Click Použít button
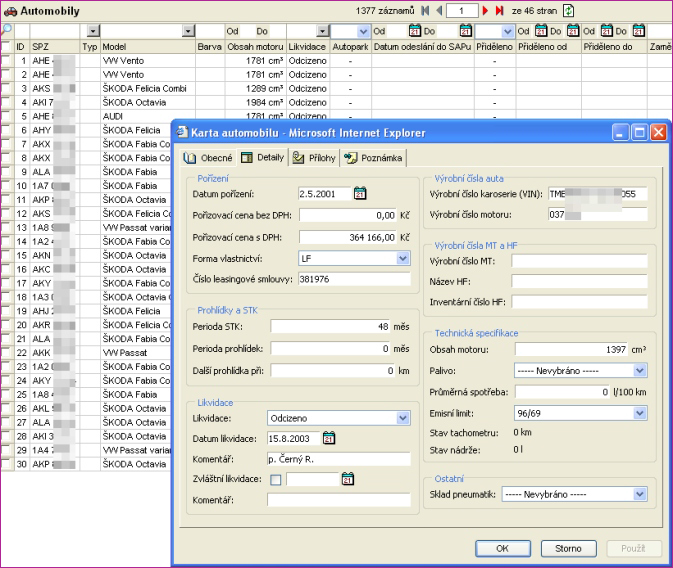The image size is (673, 568). point(634,548)
